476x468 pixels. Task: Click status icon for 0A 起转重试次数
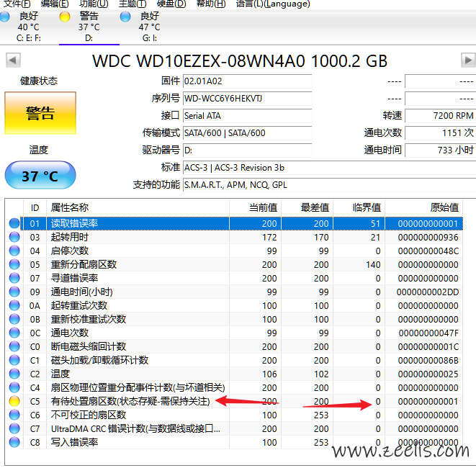point(14,305)
